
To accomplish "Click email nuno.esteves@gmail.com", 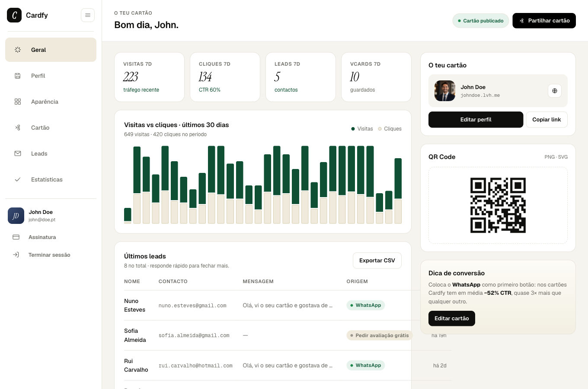I will (192, 306).
